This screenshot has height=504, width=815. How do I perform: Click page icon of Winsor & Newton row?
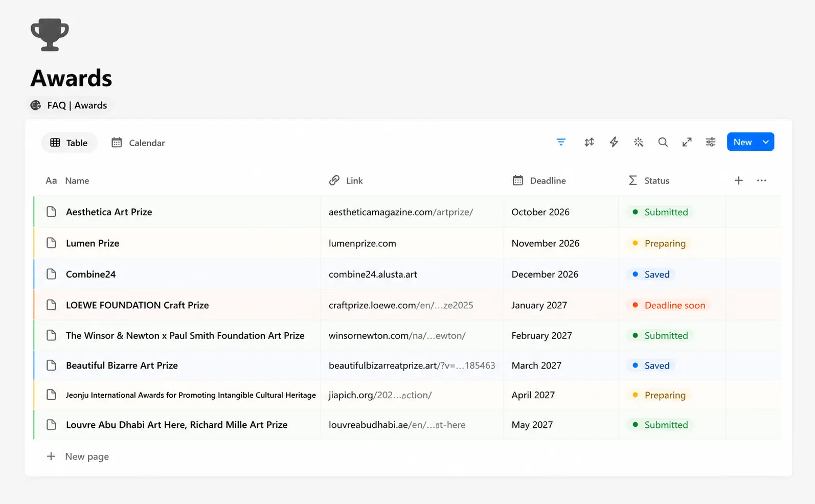tap(51, 335)
